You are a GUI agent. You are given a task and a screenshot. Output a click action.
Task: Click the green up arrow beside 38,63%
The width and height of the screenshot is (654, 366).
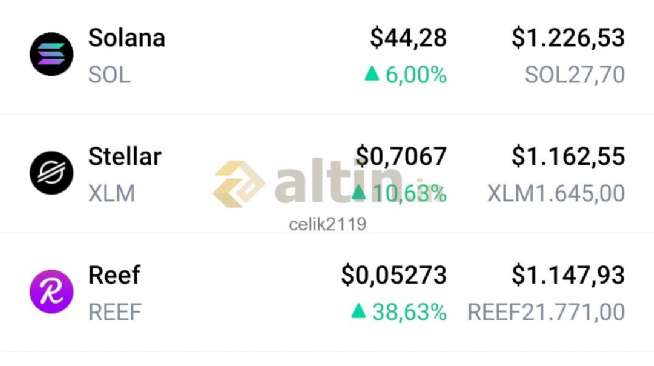click(x=358, y=311)
